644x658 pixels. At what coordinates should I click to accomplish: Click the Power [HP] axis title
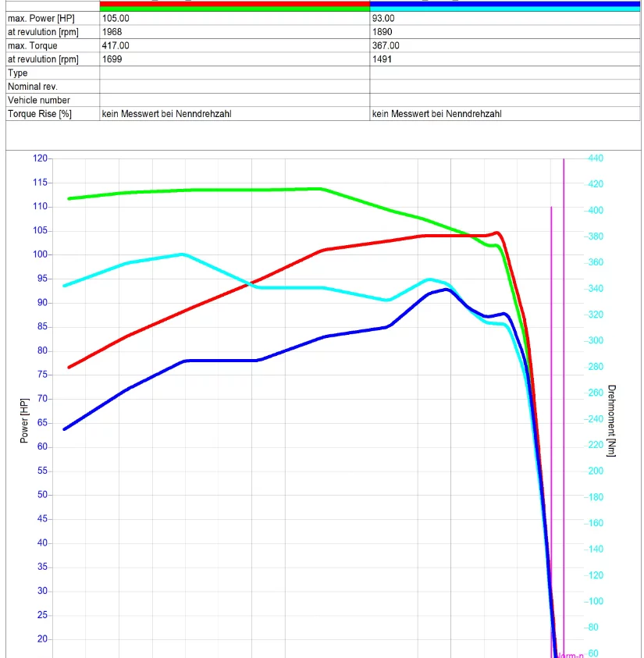point(24,423)
